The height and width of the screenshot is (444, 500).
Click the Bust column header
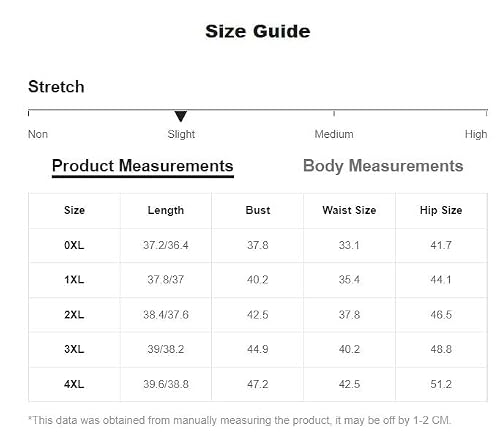click(258, 210)
